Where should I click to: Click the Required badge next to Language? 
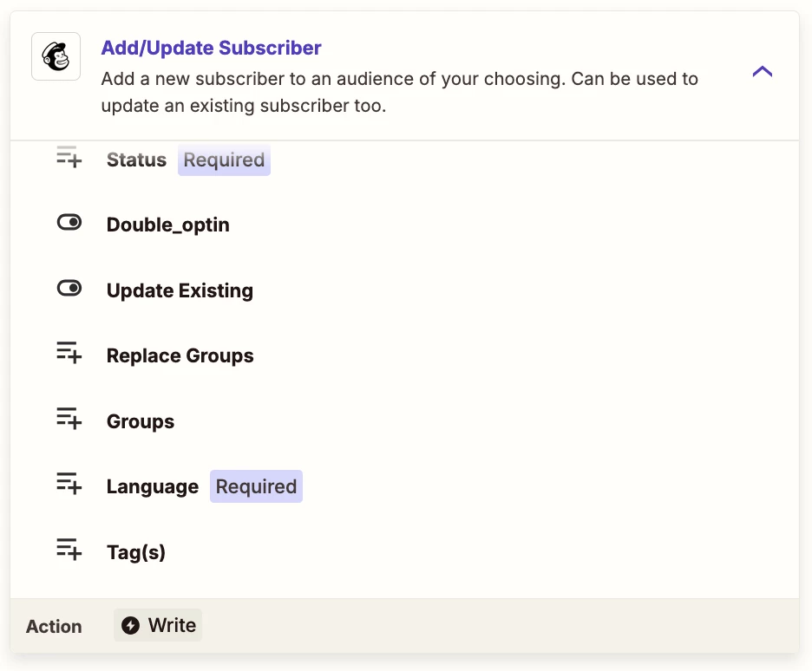coord(256,486)
